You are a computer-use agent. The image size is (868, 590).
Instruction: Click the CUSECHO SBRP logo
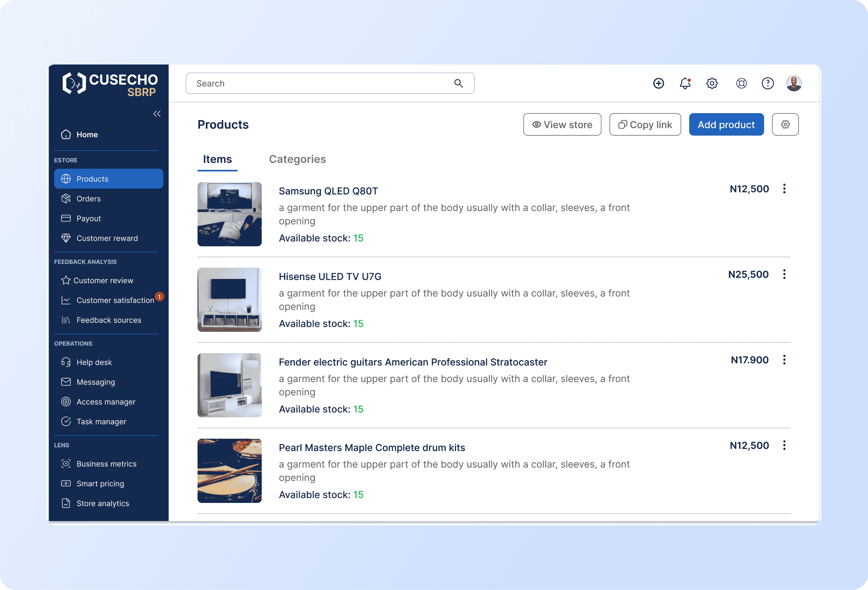pyautogui.click(x=110, y=84)
